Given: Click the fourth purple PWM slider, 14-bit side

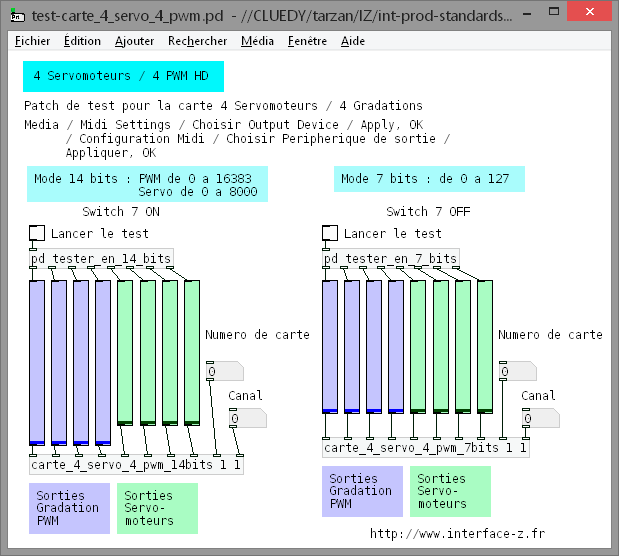Looking at the screenshot, I should tap(103, 362).
